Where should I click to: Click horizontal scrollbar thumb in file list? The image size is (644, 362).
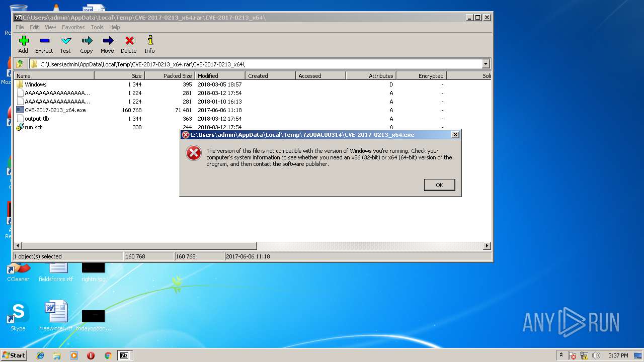pyautogui.click(x=139, y=246)
